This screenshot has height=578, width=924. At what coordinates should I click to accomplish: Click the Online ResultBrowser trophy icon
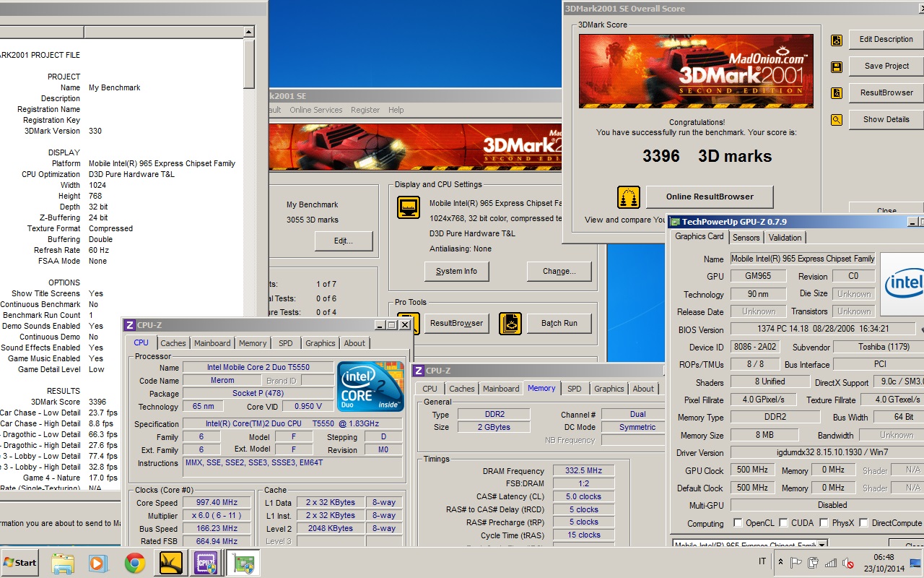pos(628,197)
